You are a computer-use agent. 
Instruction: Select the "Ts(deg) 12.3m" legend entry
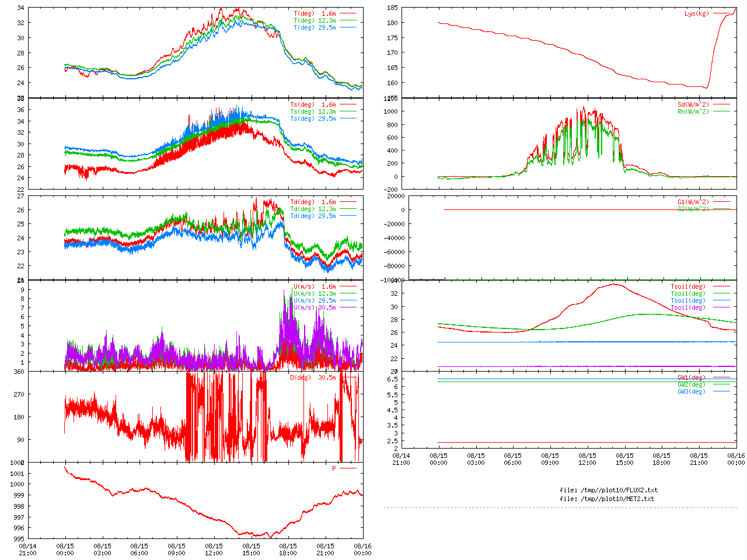[x=313, y=111]
